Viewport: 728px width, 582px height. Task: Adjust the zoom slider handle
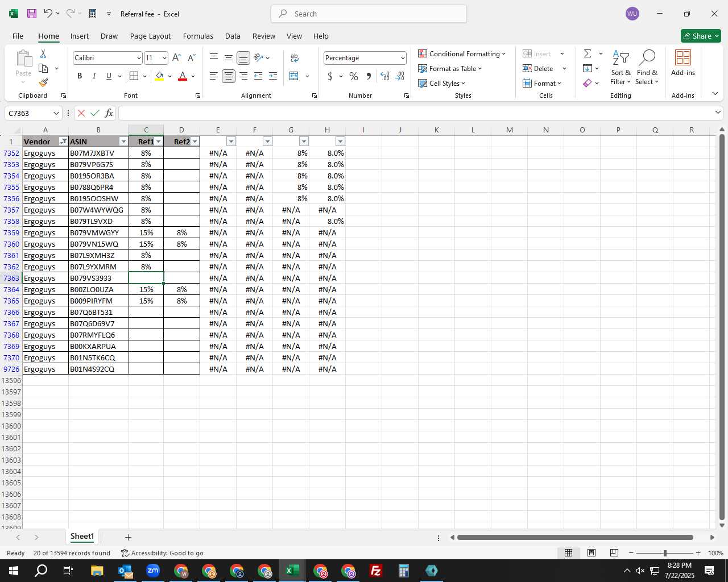665,553
